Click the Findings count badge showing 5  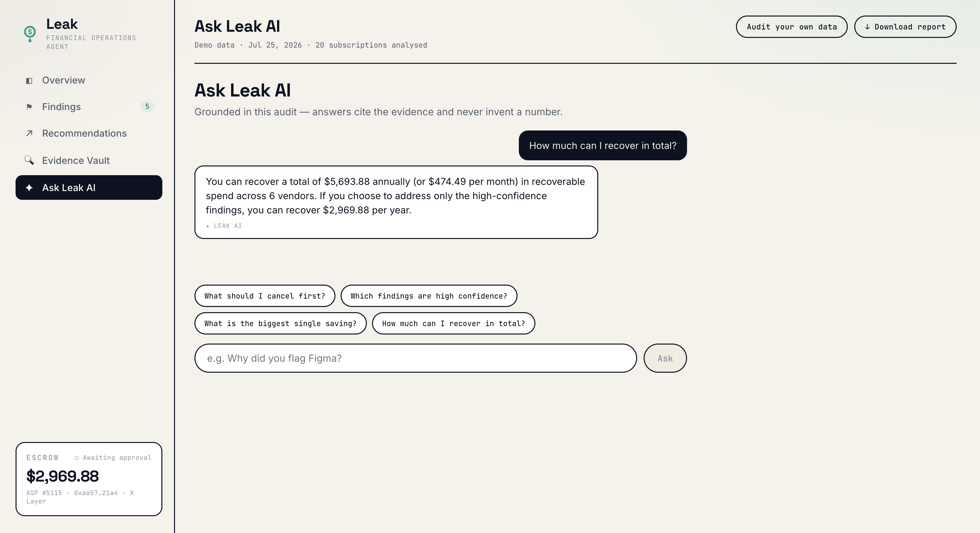tap(147, 107)
